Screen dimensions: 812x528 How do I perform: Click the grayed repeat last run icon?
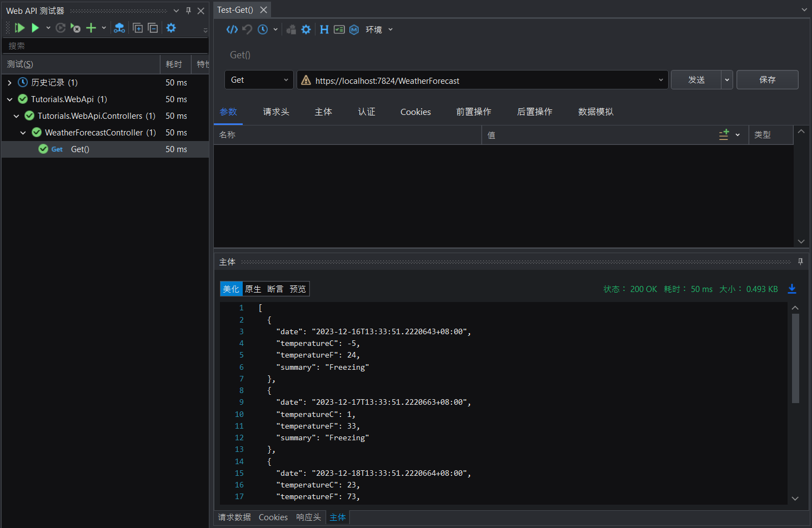[61, 28]
